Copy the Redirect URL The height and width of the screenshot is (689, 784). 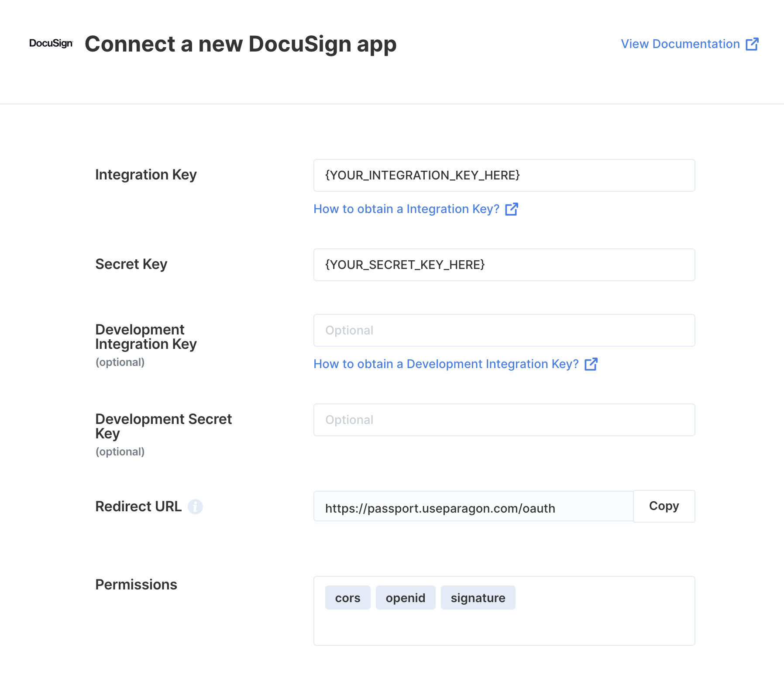(664, 506)
